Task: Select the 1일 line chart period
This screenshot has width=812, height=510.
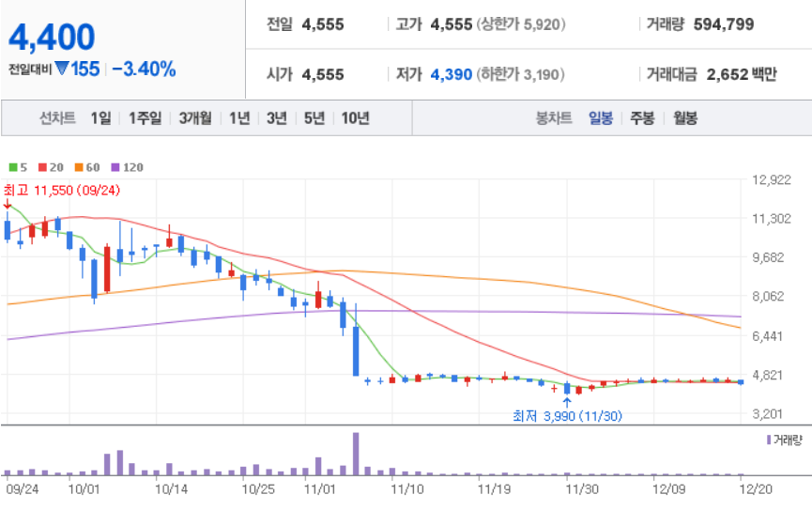Action: (x=101, y=118)
